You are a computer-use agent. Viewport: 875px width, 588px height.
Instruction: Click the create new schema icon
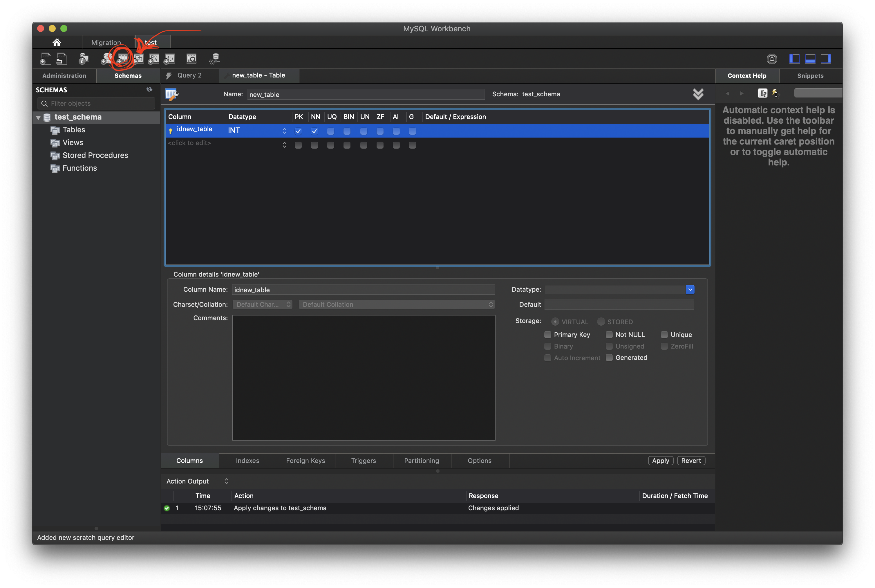coord(106,59)
